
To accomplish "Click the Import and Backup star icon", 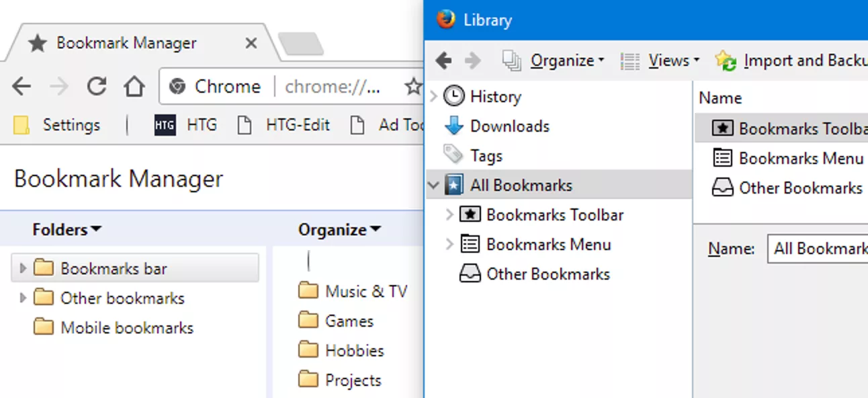I will [724, 61].
